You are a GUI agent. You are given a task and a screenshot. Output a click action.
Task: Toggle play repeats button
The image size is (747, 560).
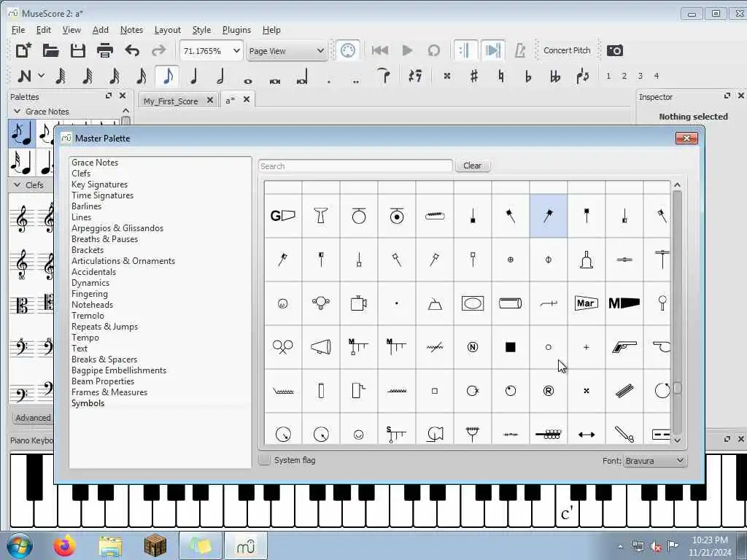coord(465,50)
